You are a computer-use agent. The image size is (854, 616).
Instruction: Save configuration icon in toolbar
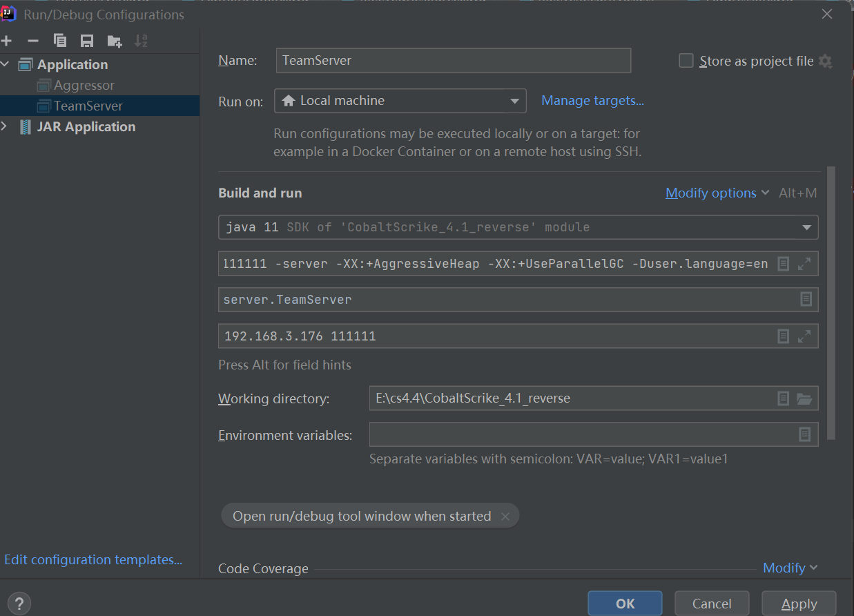point(86,41)
